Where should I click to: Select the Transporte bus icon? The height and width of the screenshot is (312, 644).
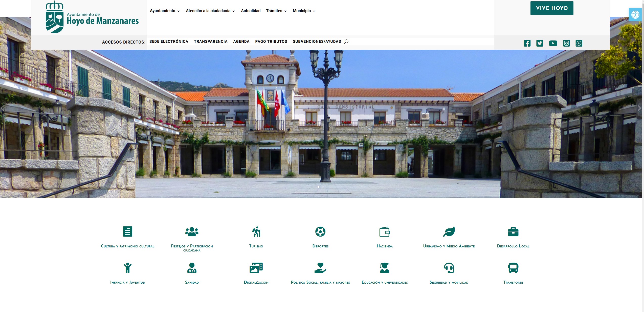click(x=513, y=268)
